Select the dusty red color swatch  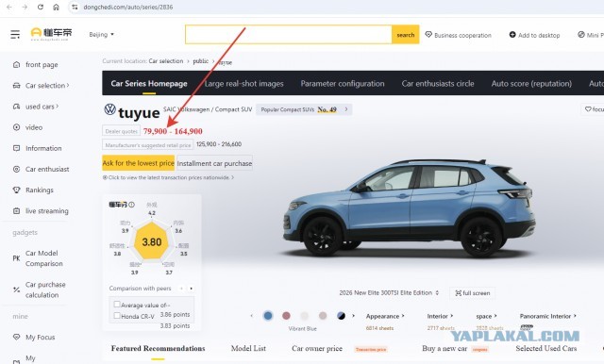point(286,316)
